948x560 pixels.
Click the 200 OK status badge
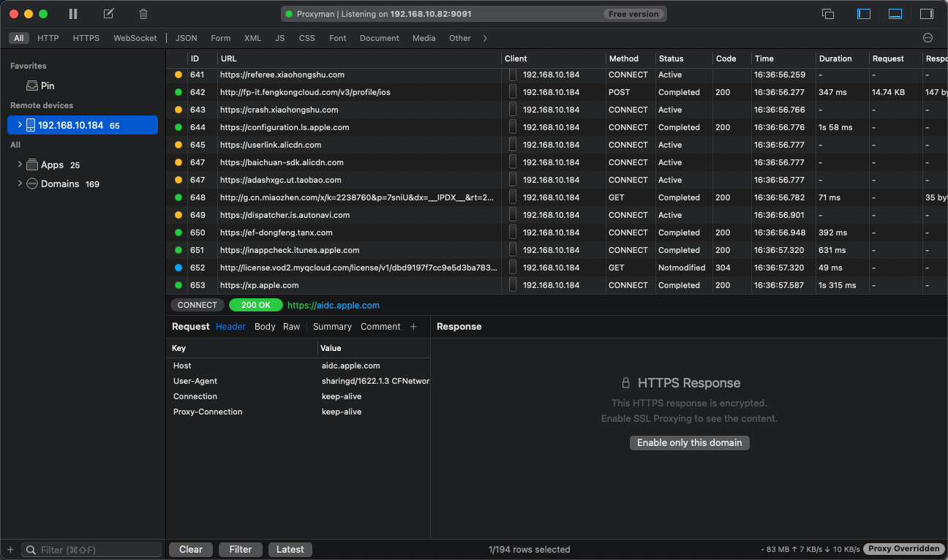pyautogui.click(x=256, y=305)
